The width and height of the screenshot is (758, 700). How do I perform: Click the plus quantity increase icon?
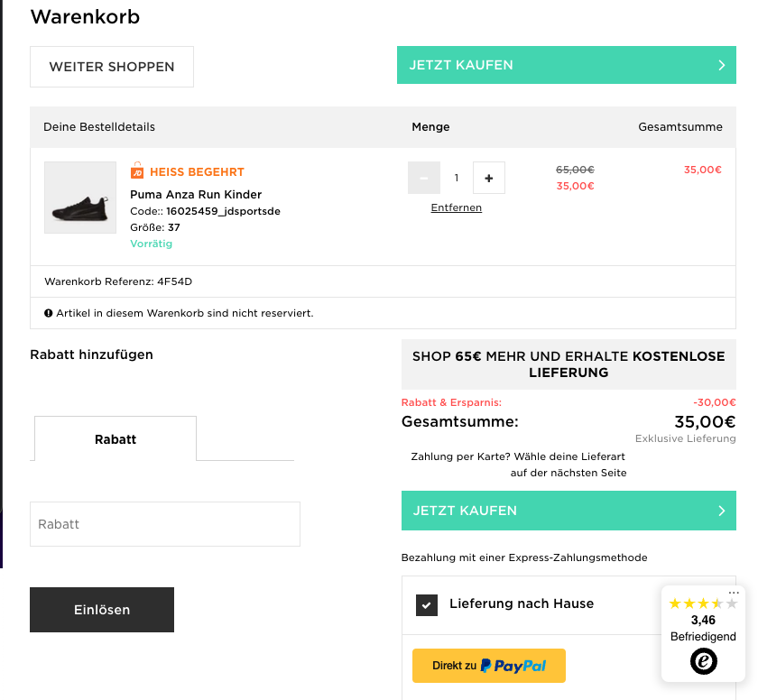tap(489, 179)
